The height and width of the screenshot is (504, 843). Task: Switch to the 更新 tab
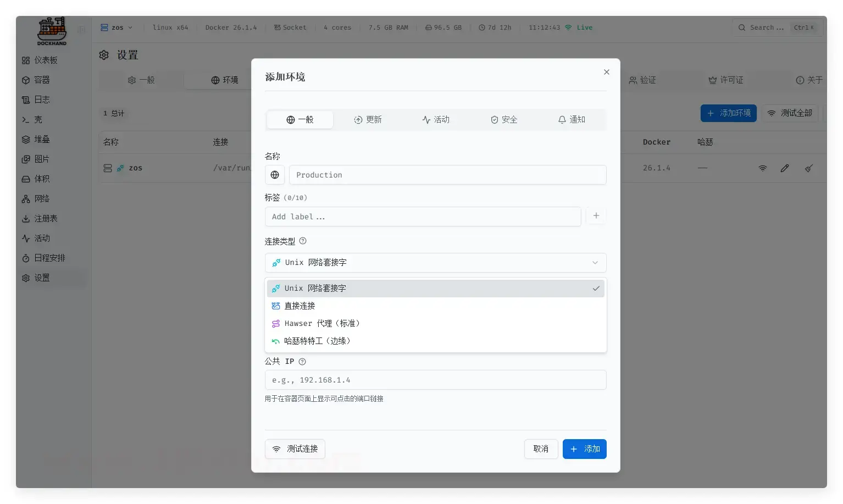pos(368,119)
